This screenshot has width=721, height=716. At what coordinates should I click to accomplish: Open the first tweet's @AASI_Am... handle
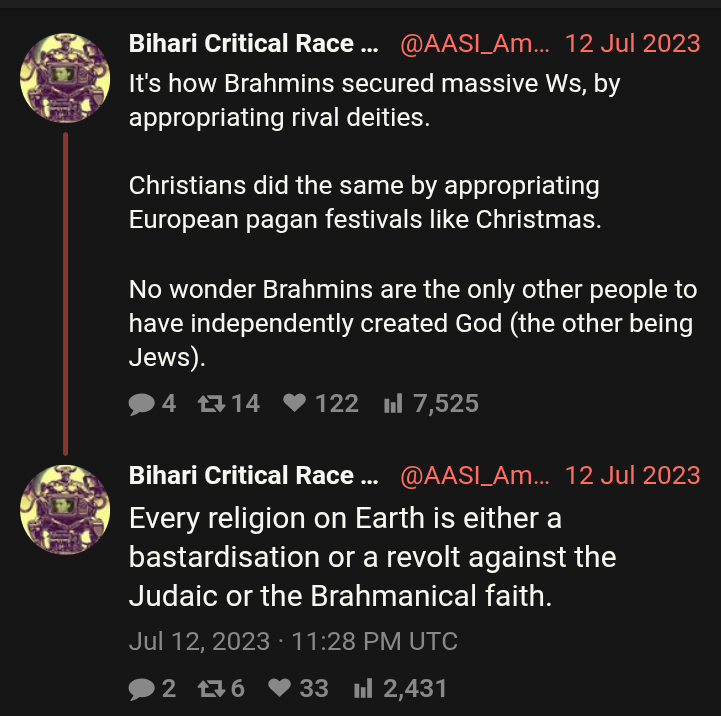474,44
